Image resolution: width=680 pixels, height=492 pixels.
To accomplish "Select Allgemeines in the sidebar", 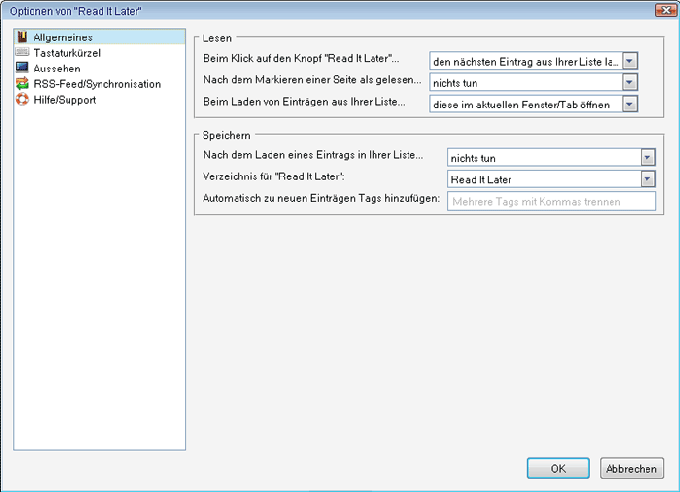I will point(100,37).
